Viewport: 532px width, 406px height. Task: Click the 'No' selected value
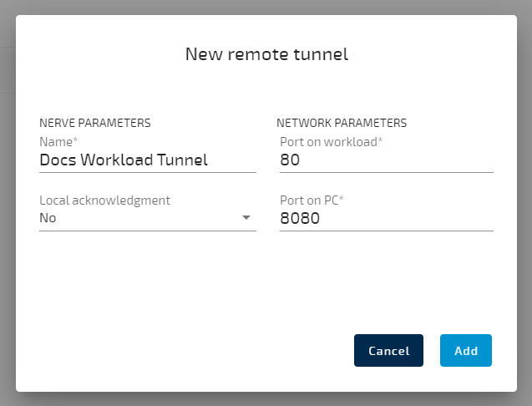click(48, 218)
